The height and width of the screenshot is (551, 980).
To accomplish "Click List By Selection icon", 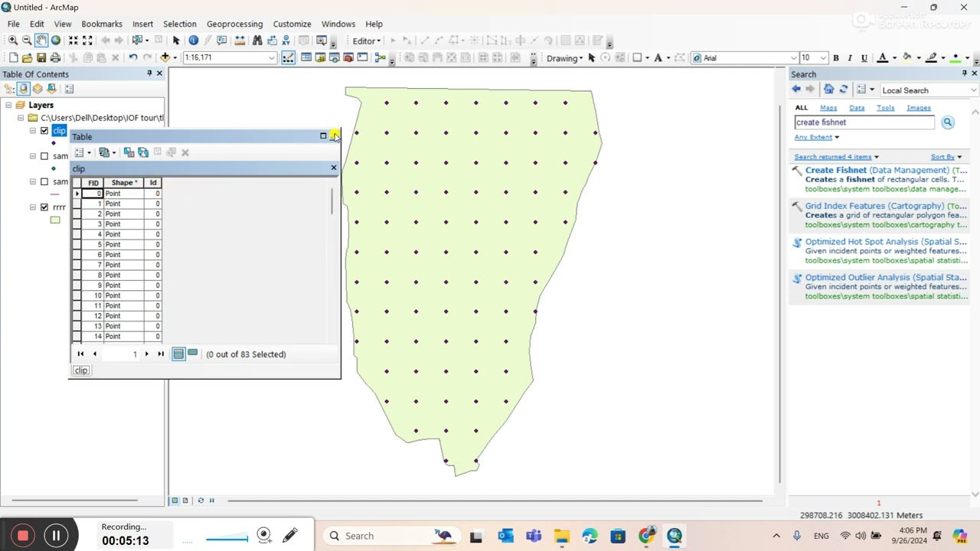I will pos(52,89).
